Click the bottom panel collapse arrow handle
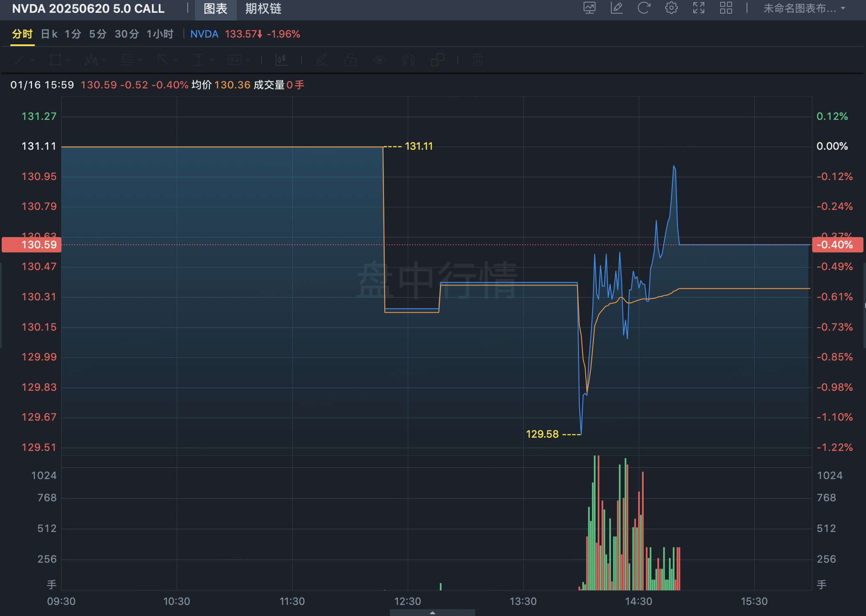This screenshot has width=866, height=616. [432, 613]
